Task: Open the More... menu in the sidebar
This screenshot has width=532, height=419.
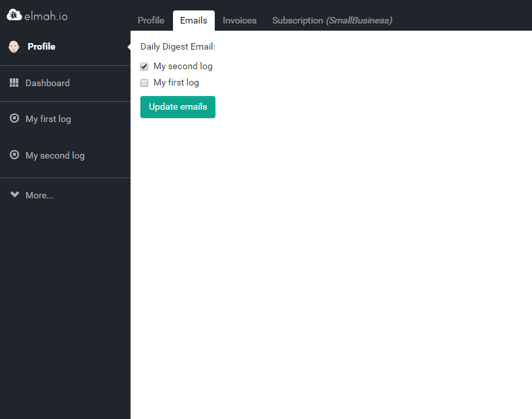Action: (x=38, y=194)
